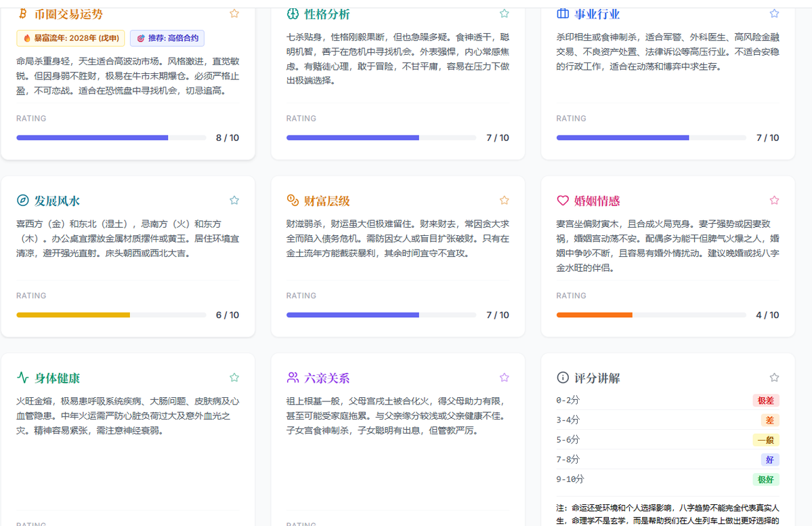Click the pulse icon beside 身体健康

click(22, 378)
